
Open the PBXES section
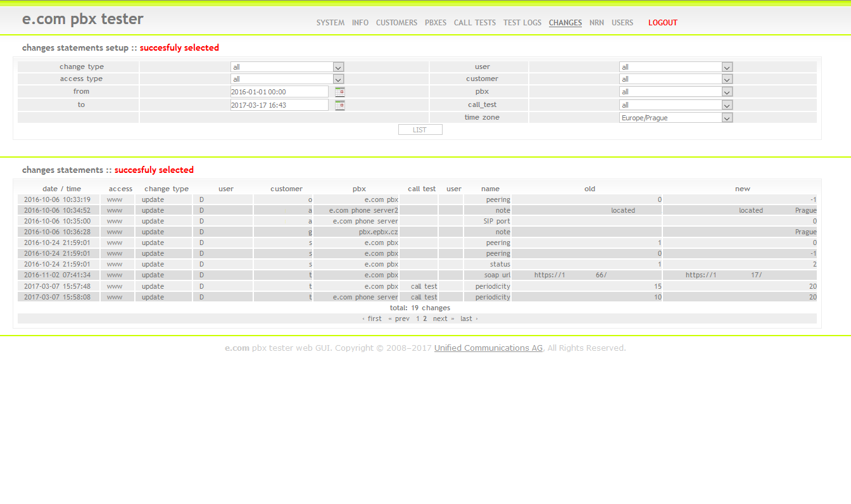click(436, 23)
